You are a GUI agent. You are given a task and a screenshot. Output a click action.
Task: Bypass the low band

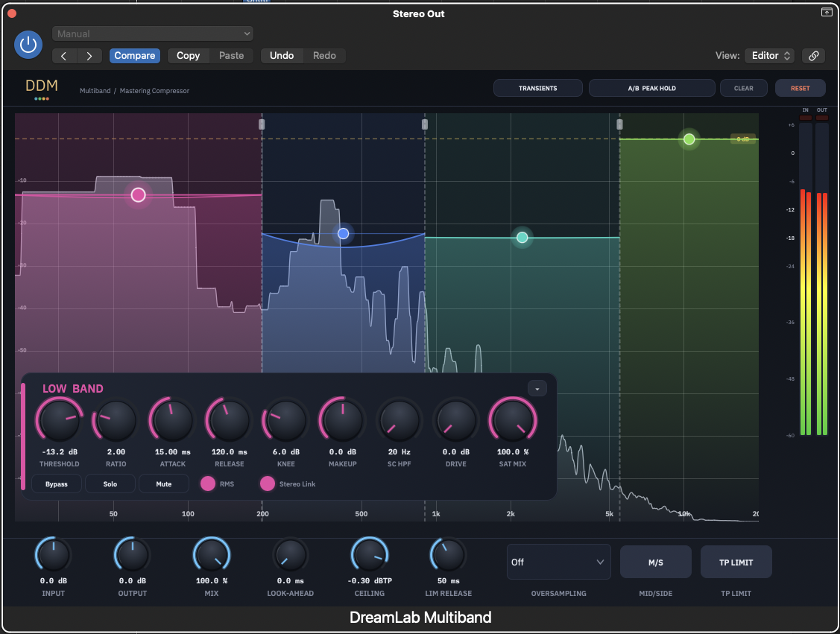56,484
